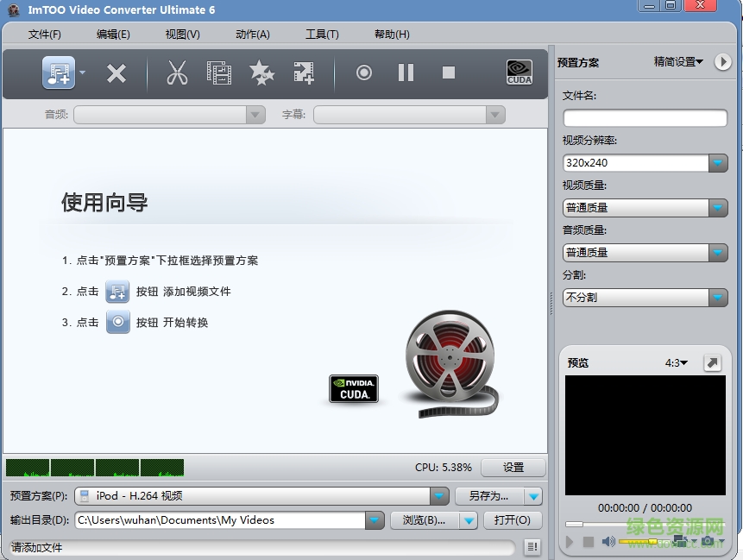This screenshot has width=743, height=560.
Task: Select the Delete file icon
Action: coord(116,72)
